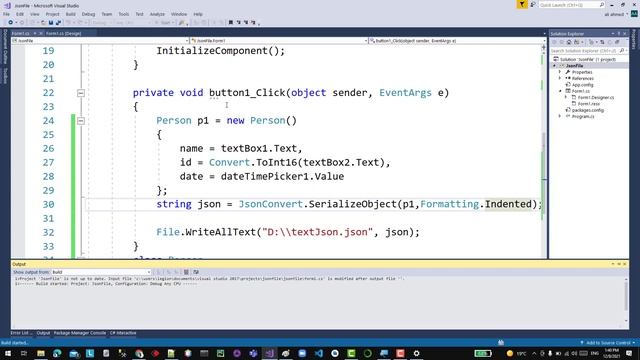The height and width of the screenshot is (360, 640).
Task: Open Microsoft Edge from the taskbar
Action: coord(57,353)
